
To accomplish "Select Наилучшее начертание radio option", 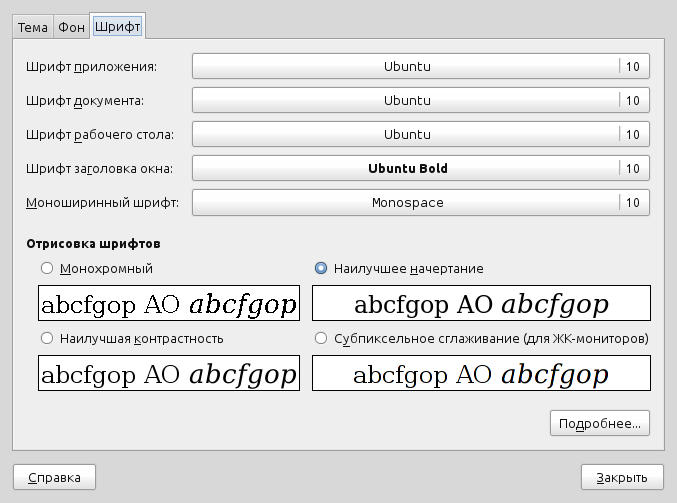I will (321, 268).
